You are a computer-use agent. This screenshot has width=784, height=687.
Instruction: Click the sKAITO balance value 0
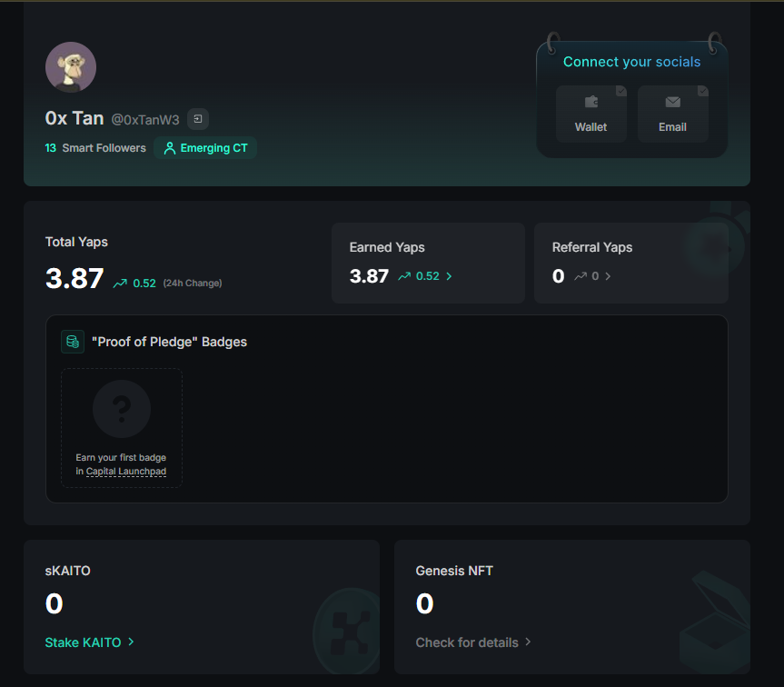54,603
